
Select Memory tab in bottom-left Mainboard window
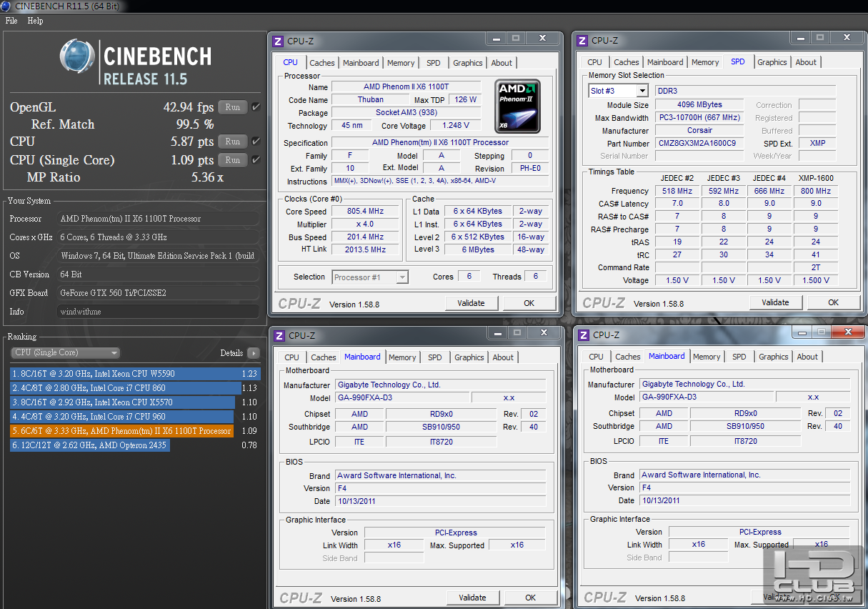(402, 357)
